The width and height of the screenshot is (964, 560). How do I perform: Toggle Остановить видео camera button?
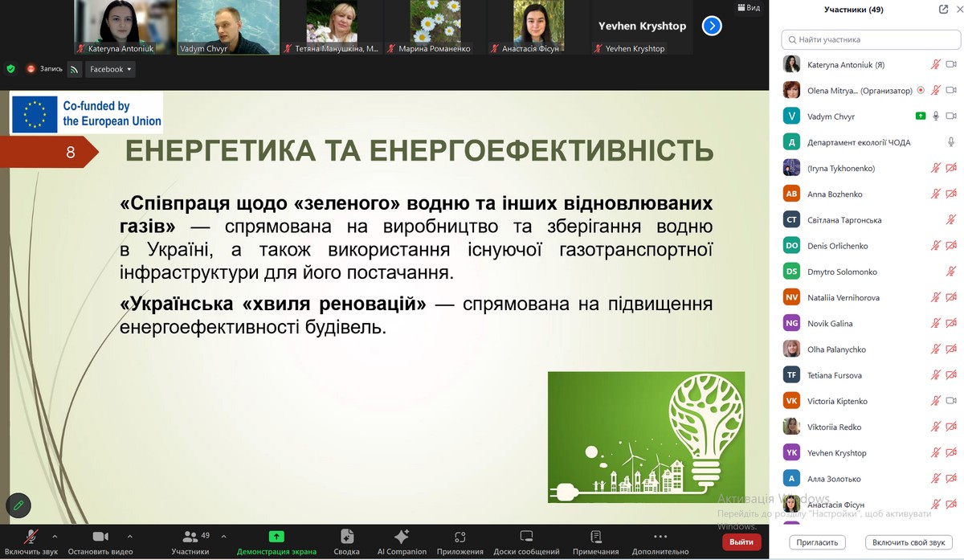100,537
